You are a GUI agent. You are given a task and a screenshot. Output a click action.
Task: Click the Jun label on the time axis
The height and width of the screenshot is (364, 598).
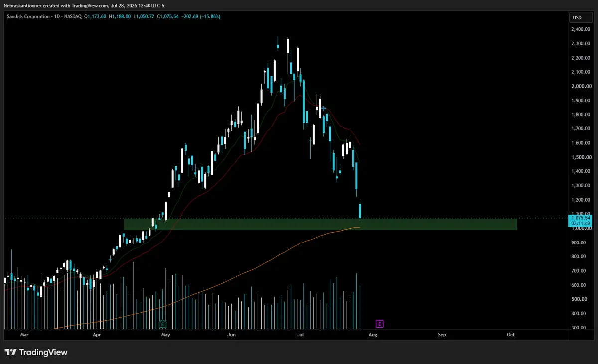[x=231, y=335]
